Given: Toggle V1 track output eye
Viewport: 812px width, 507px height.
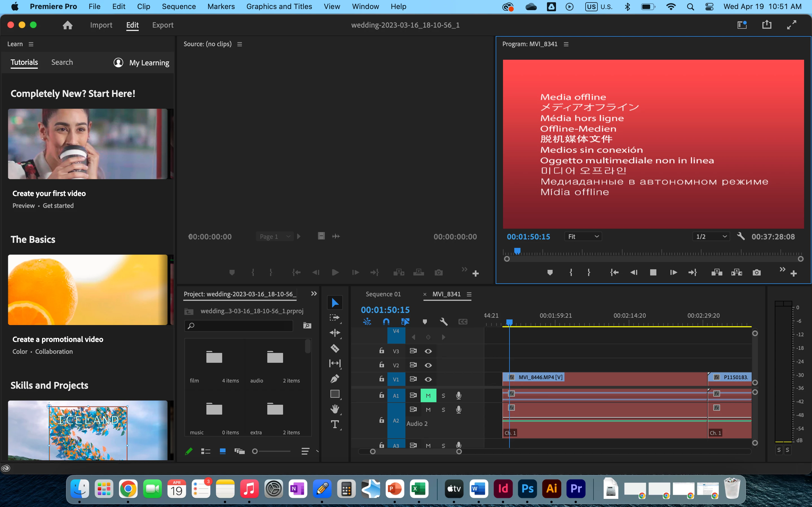Looking at the screenshot, I should click(x=428, y=379).
